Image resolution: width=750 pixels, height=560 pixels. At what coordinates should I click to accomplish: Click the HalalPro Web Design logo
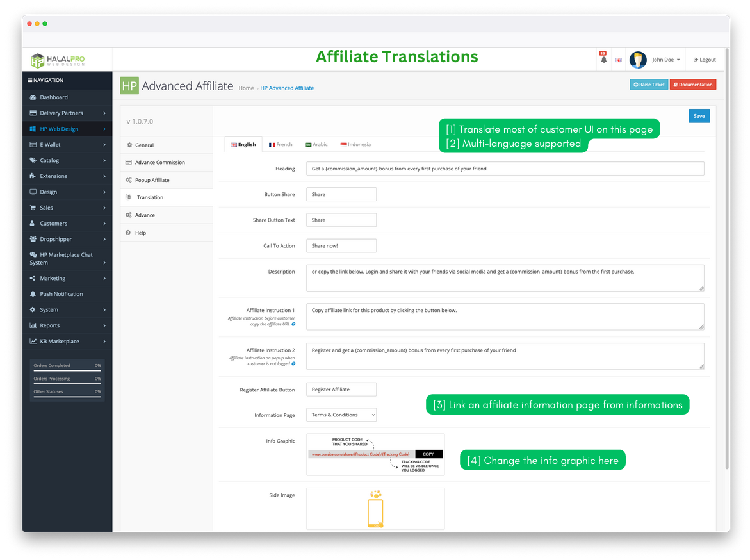tap(58, 60)
